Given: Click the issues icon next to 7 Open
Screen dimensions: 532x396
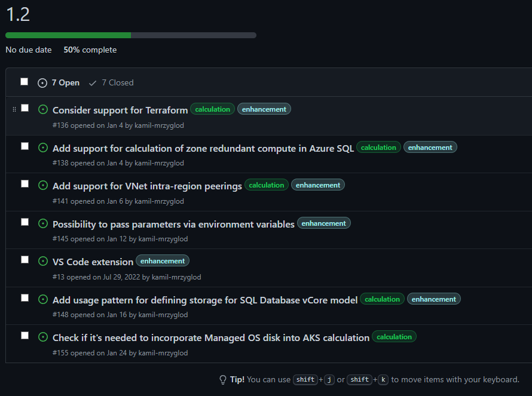Looking at the screenshot, I should [41, 82].
